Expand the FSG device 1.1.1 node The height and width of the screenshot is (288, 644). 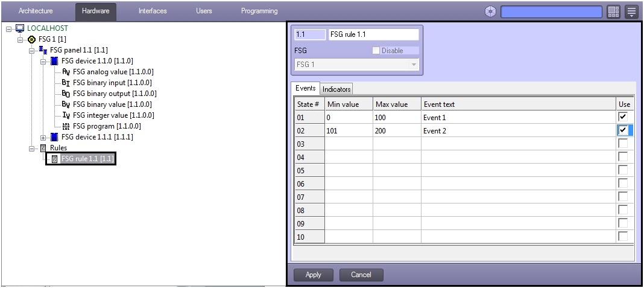[x=43, y=138]
